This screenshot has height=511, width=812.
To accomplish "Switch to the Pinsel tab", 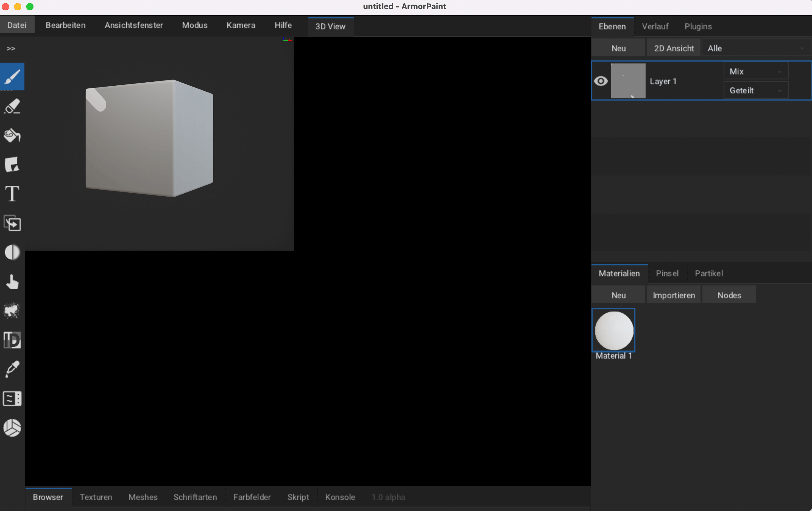I will coord(667,273).
